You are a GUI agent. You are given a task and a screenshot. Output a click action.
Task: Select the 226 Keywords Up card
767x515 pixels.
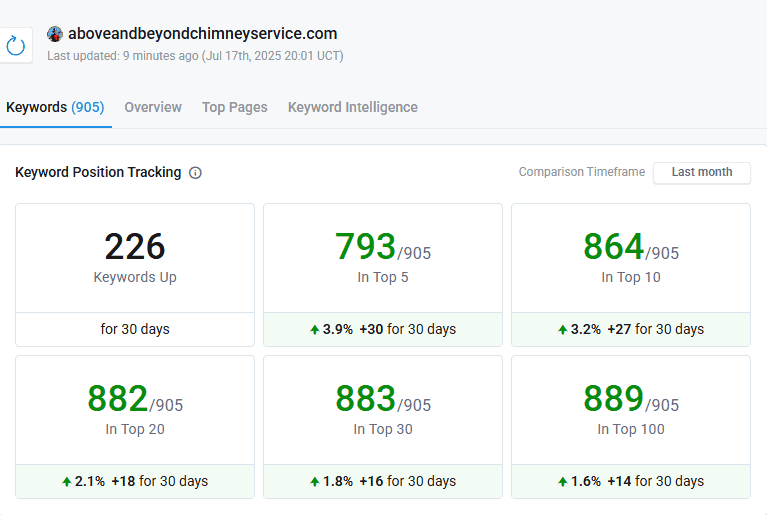[x=135, y=258]
